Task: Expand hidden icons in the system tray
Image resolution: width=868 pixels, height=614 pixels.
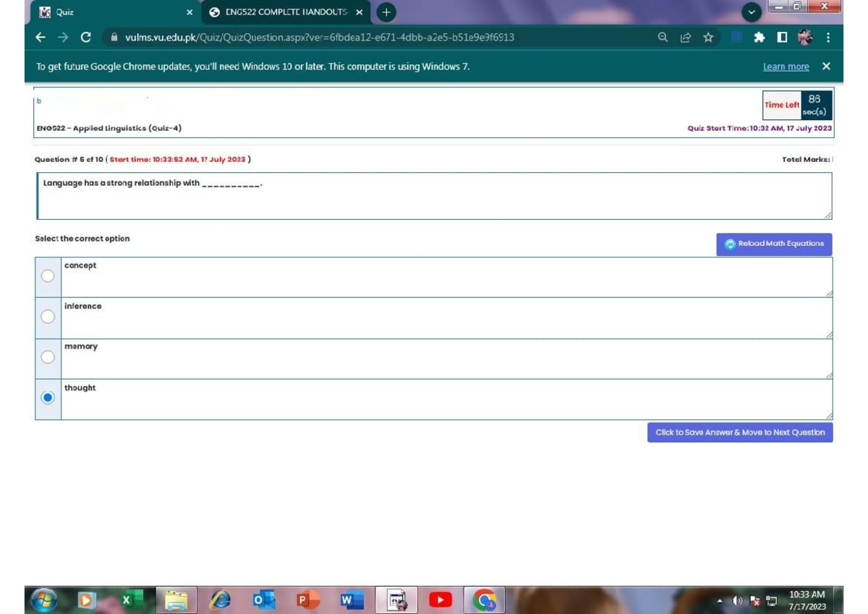Action: [x=720, y=600]
